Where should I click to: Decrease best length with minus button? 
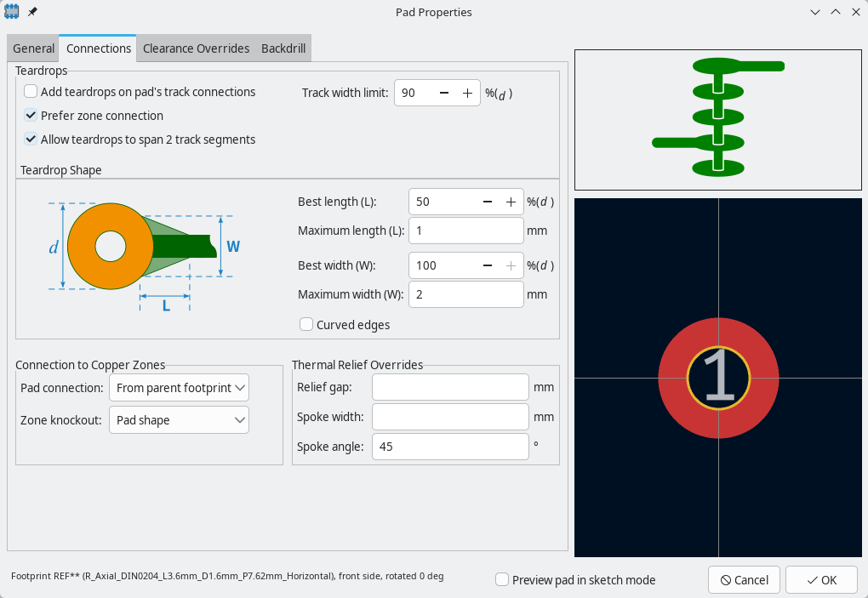(488, 202)
